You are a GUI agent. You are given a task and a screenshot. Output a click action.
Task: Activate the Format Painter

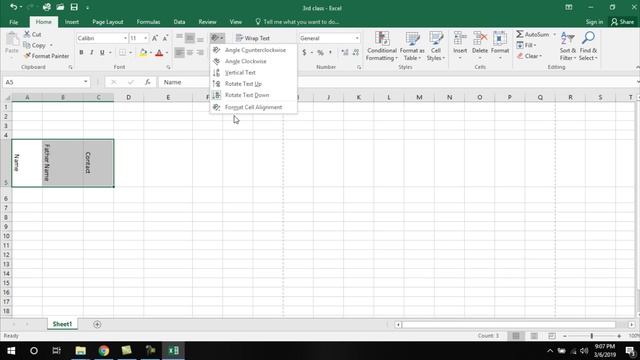pos(46,56)
